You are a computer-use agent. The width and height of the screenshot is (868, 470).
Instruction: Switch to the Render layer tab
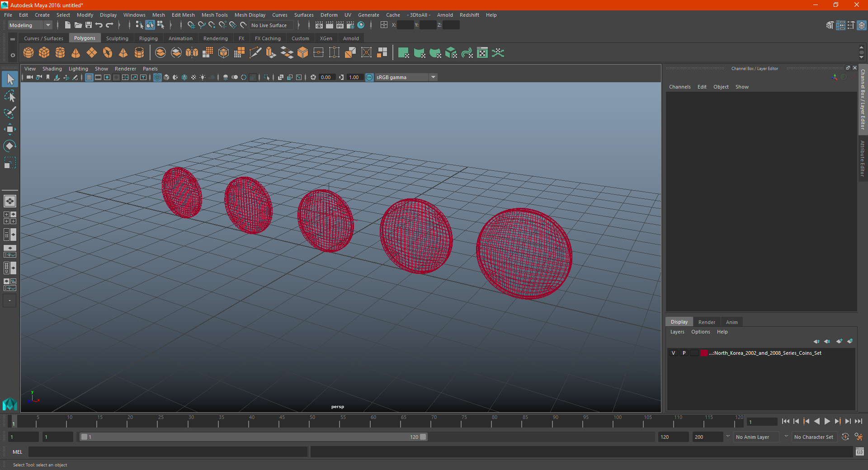[x=707, y=322]
